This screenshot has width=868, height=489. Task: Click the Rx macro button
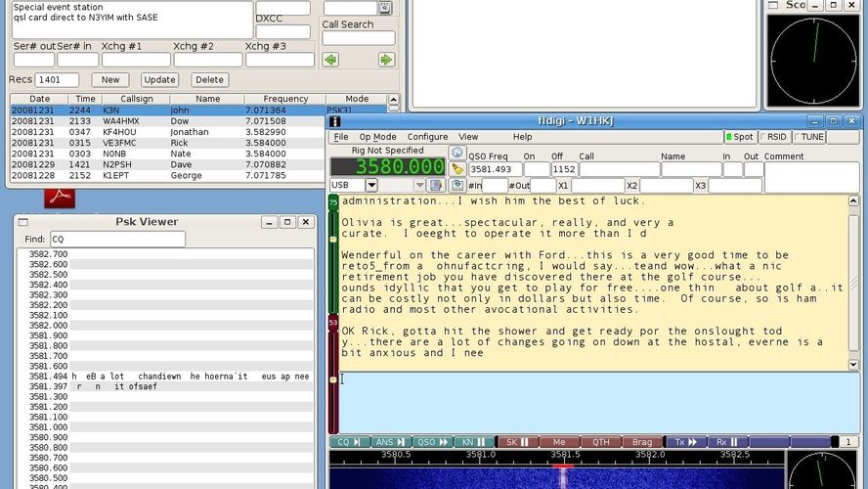click(x=727, y=442)
